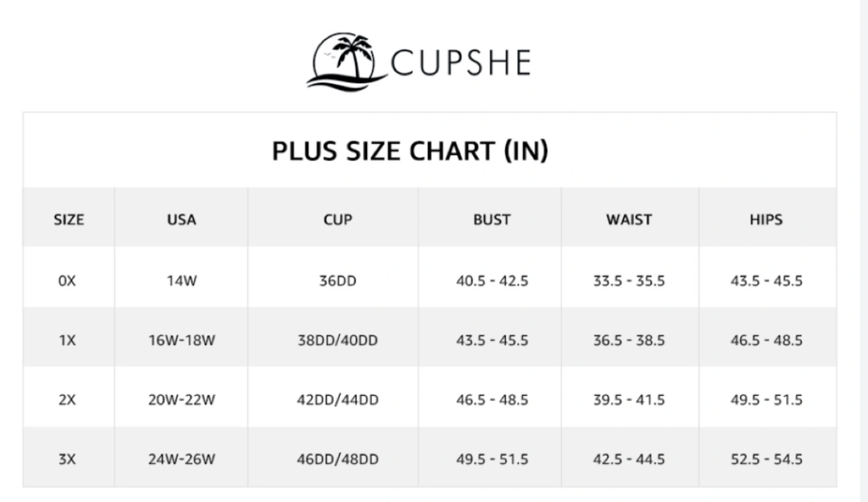Image resolution: width=868 pixels, height=502 pixels.
Task: Click the WAIST column header
Action: (x=629, y=220)
